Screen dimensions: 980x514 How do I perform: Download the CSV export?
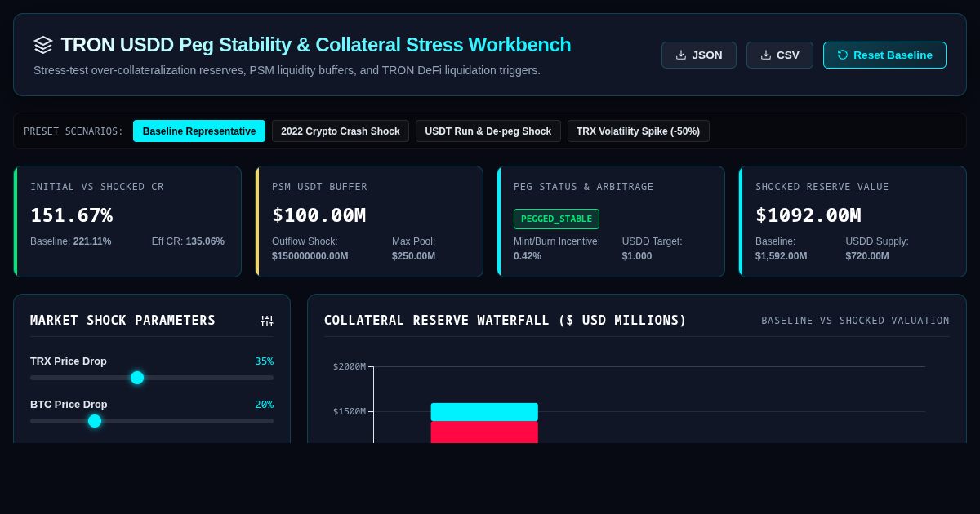pos(780,55)
